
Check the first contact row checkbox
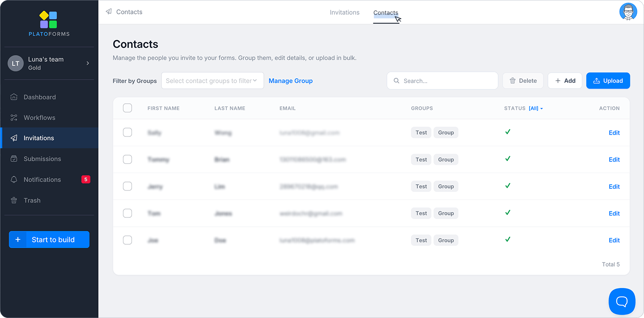(127, 132)
